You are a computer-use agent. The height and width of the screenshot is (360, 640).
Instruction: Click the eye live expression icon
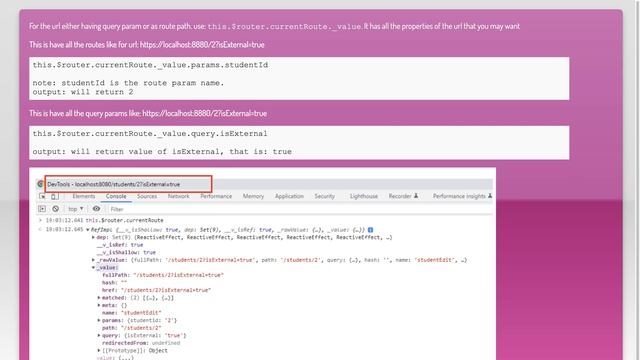tap(96, 209)
